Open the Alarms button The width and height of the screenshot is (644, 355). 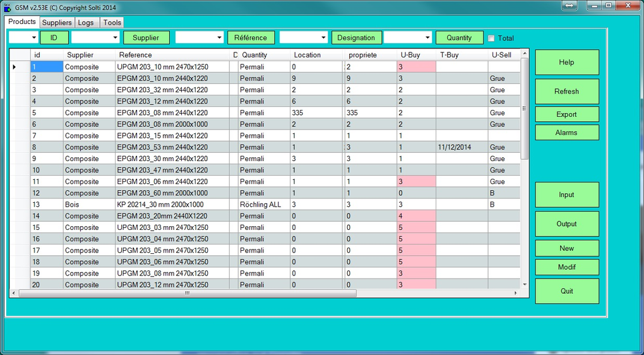566,133
